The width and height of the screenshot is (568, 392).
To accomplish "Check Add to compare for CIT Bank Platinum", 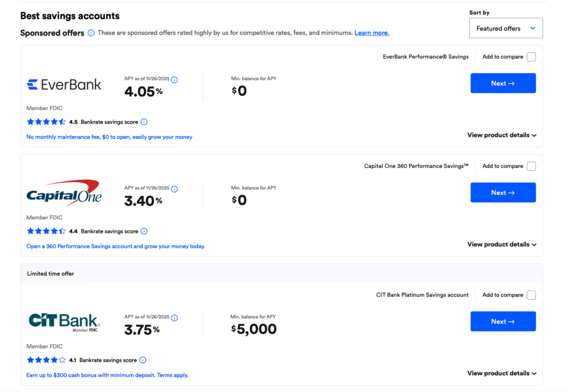I will (x=531, y=295).
